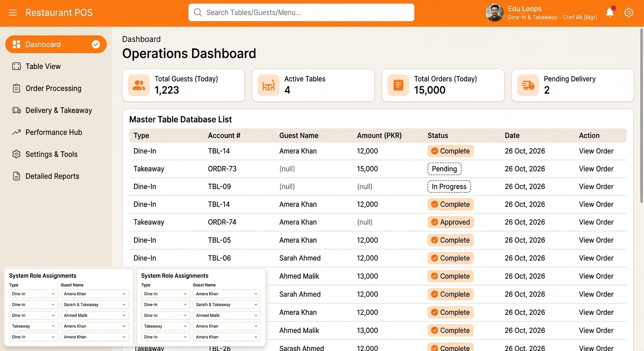Click the Performance Hub trend icon
The height and width of the screenshot is (351, 644).
point(16,132)
